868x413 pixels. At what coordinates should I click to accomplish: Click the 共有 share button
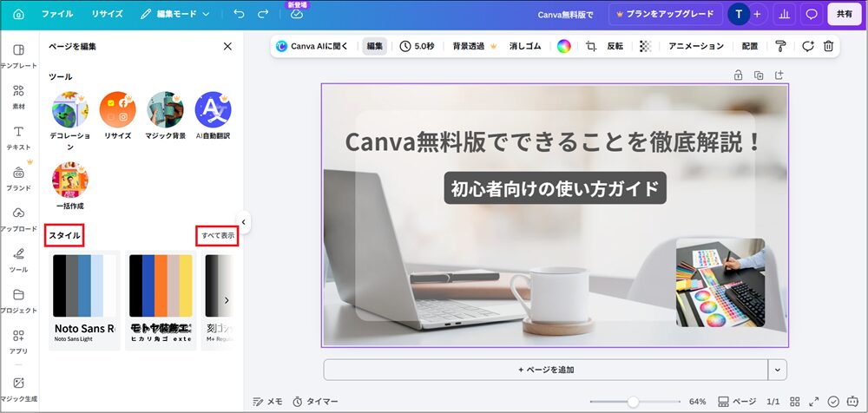(845, 15)
